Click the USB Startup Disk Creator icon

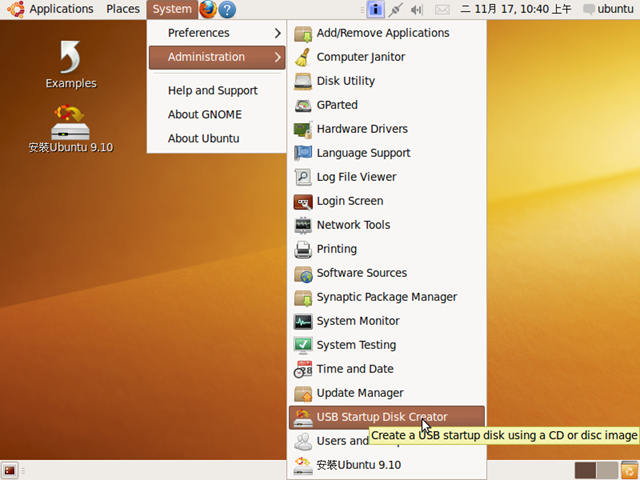tap(303, 418)
